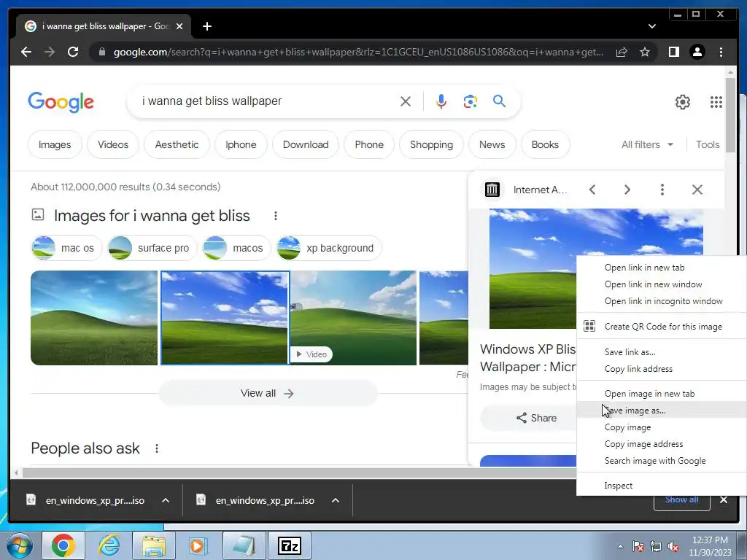Expand the tab search chevron
Screen dimensions: 747x560
tap(651, 26)
